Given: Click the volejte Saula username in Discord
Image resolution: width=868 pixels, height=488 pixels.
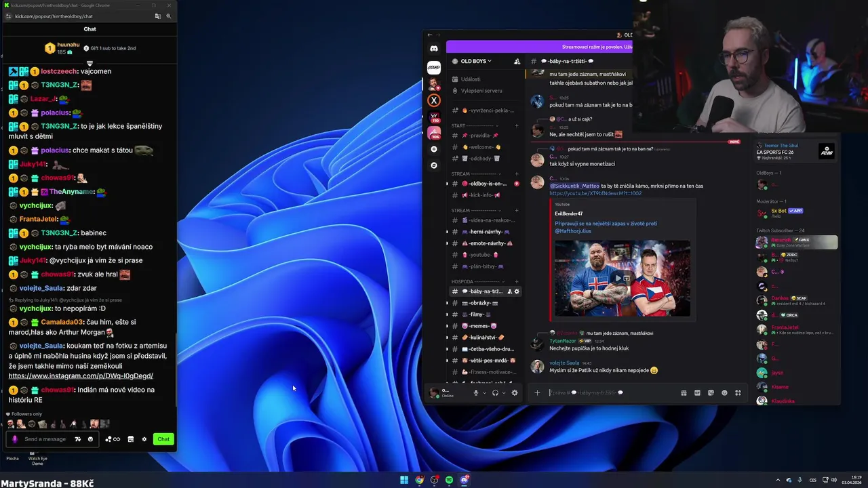Looking at the screenshot, I should coord(564,363).
